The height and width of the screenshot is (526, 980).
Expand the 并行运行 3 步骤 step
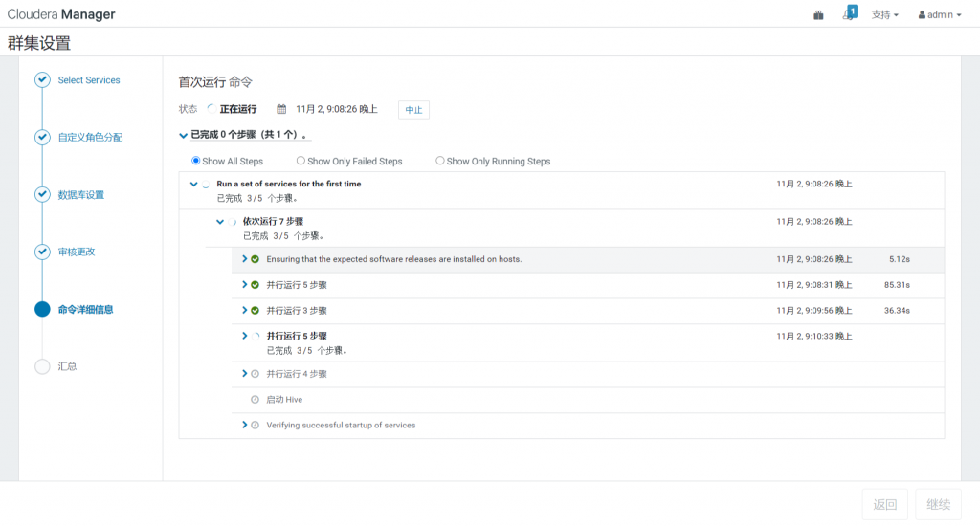coord(244,310)
